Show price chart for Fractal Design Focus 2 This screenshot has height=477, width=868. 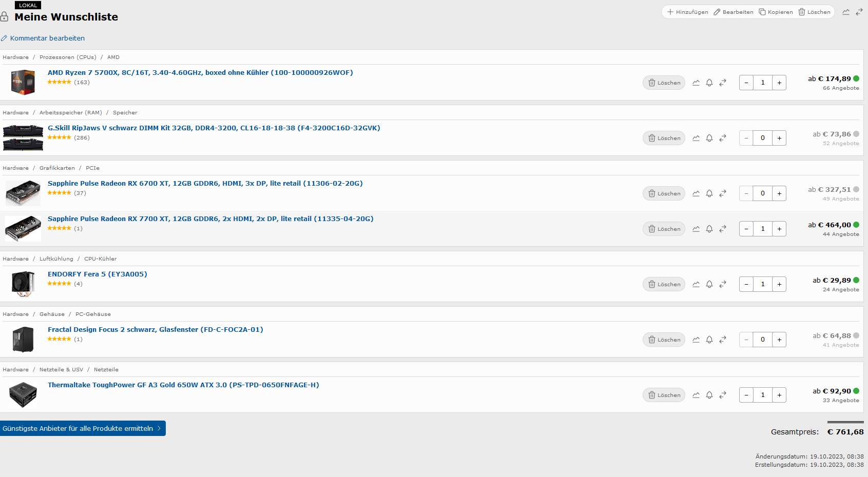pos(696,340)
